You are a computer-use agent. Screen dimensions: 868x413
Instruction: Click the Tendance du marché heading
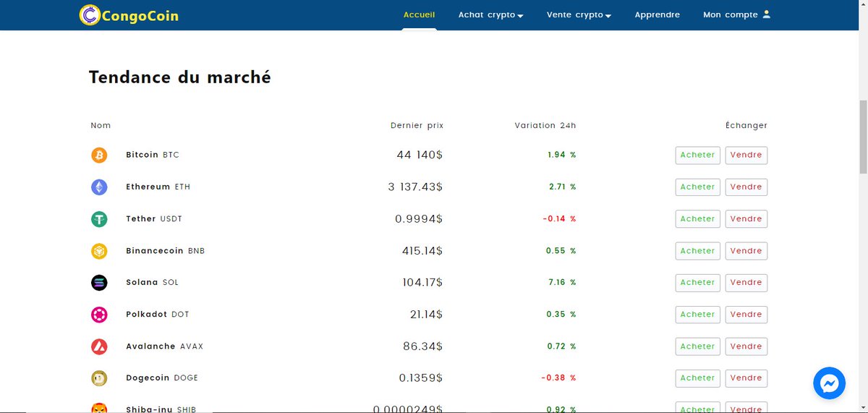pos(180,77)
